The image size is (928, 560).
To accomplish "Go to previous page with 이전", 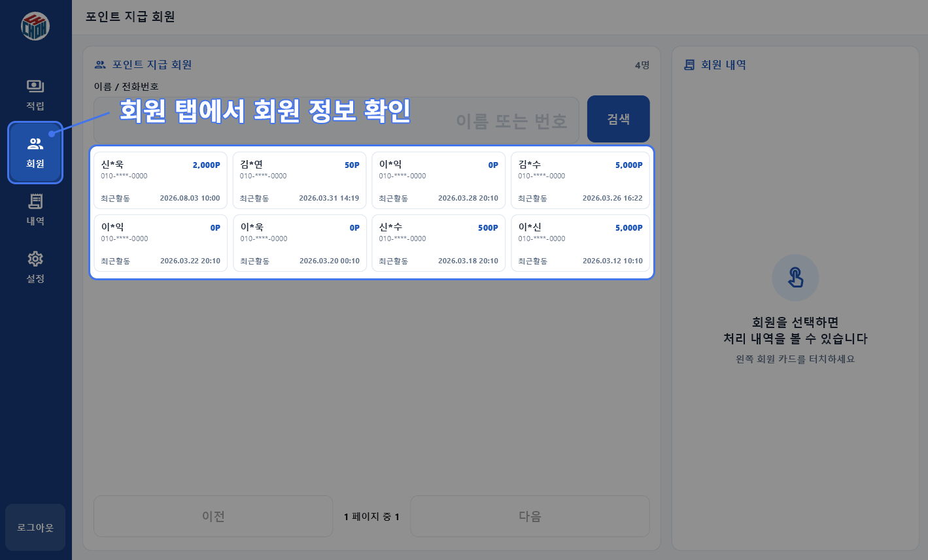I will [213, 516].
